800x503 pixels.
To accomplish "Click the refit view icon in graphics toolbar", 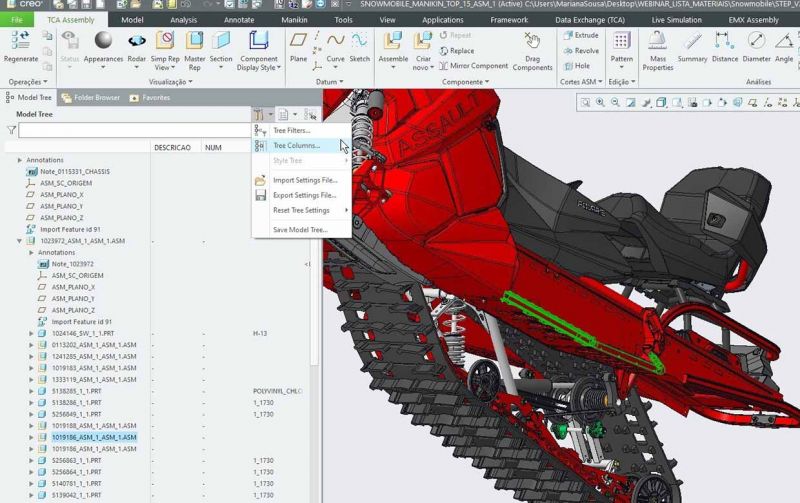I will pyautogui.click(x=585, y=103).
